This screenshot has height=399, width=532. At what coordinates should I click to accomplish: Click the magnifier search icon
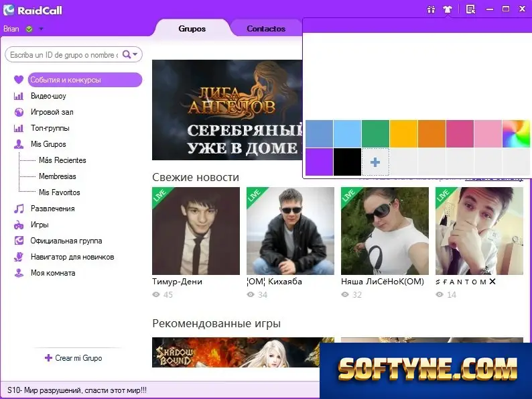click(x=127, y=54)
